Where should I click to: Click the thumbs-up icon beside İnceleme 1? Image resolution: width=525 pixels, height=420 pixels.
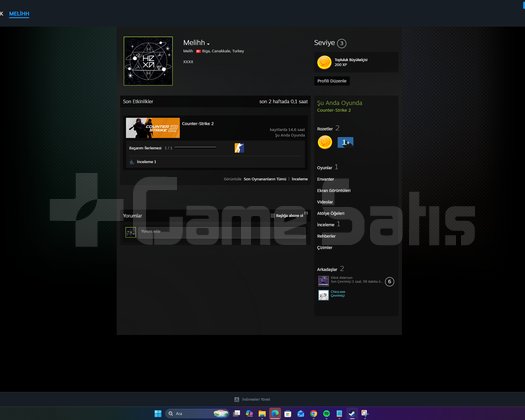(132, 162)
